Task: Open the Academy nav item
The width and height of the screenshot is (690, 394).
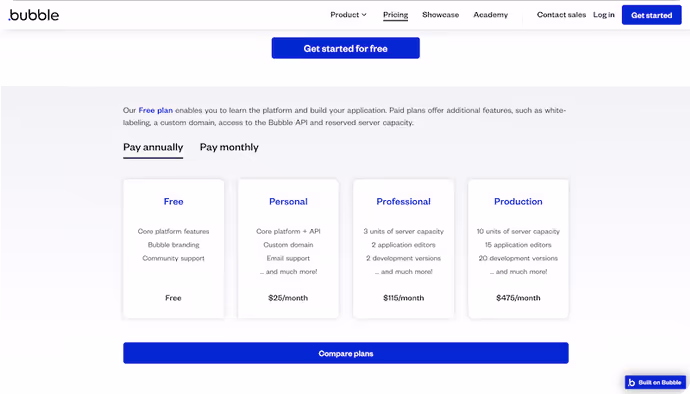Action: point(491,15)
